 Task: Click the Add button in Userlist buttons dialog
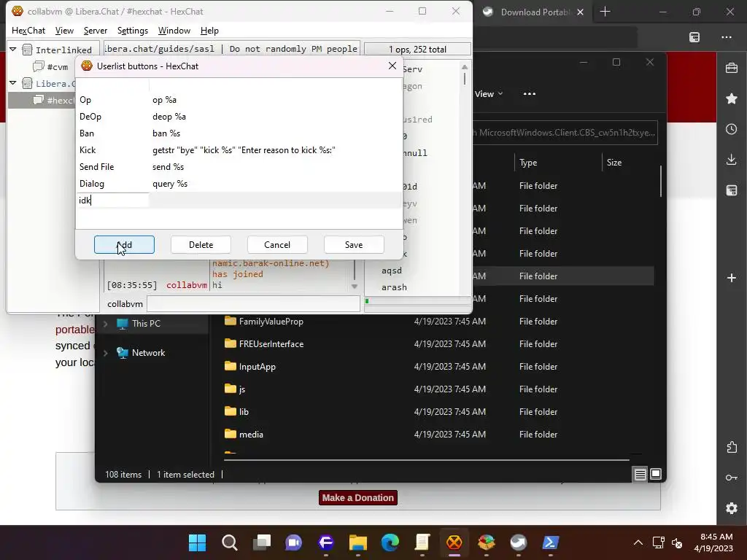124,245
